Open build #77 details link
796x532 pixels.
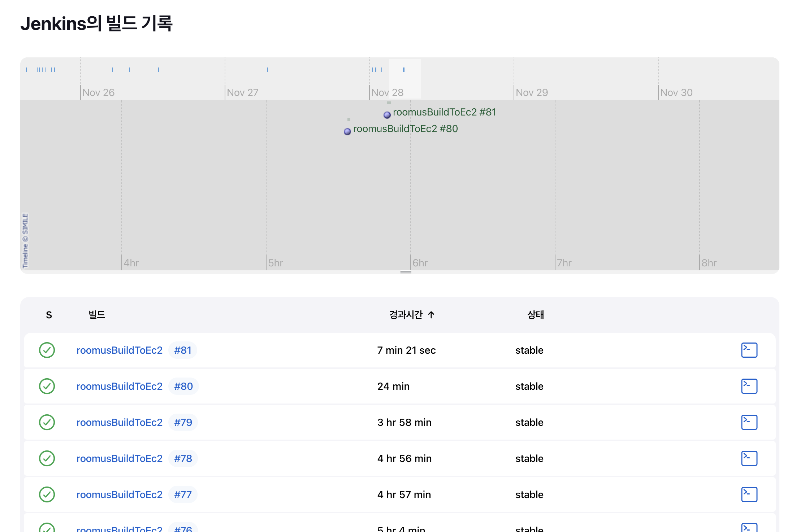tap(183, 494)
